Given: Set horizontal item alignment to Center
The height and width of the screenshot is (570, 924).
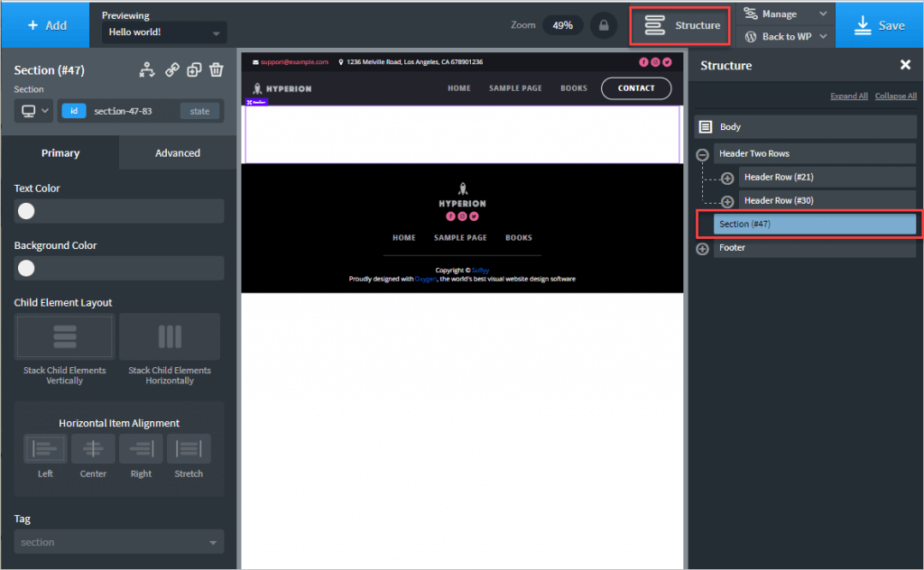Looking at the screenshot, I should point(93,449).
